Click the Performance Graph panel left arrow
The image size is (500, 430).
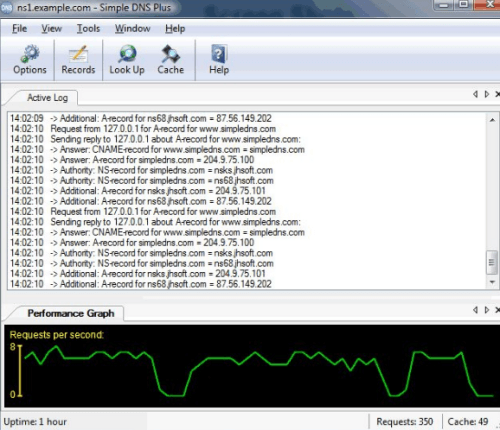click(x=476, y=310)
